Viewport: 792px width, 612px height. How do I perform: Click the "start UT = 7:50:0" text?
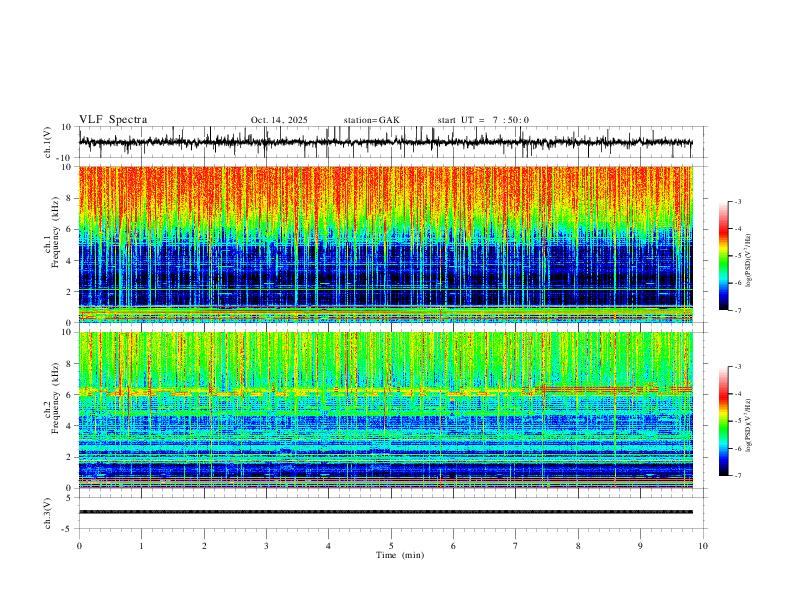tap(483, 120)
